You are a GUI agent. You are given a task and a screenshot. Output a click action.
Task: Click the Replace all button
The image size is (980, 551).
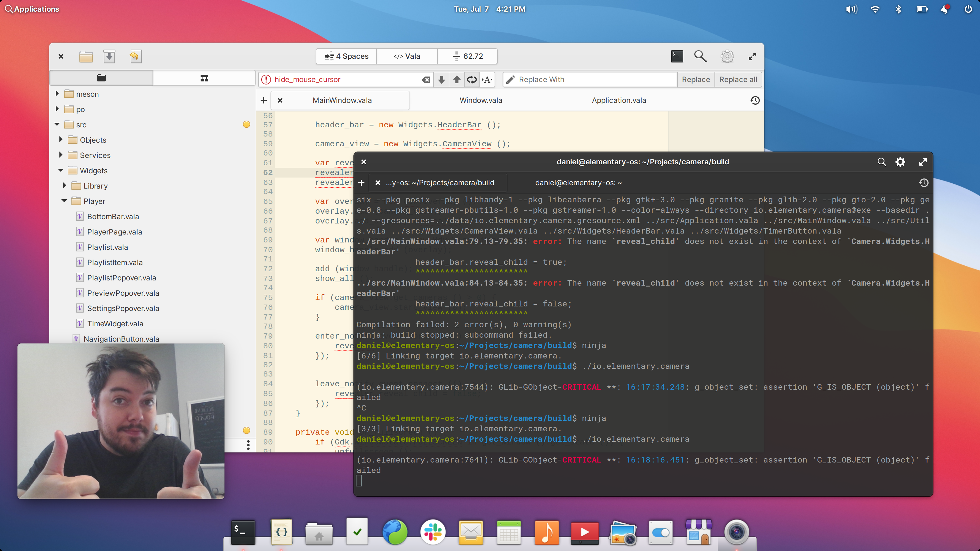pyautogui.click(x=737, y=80)
